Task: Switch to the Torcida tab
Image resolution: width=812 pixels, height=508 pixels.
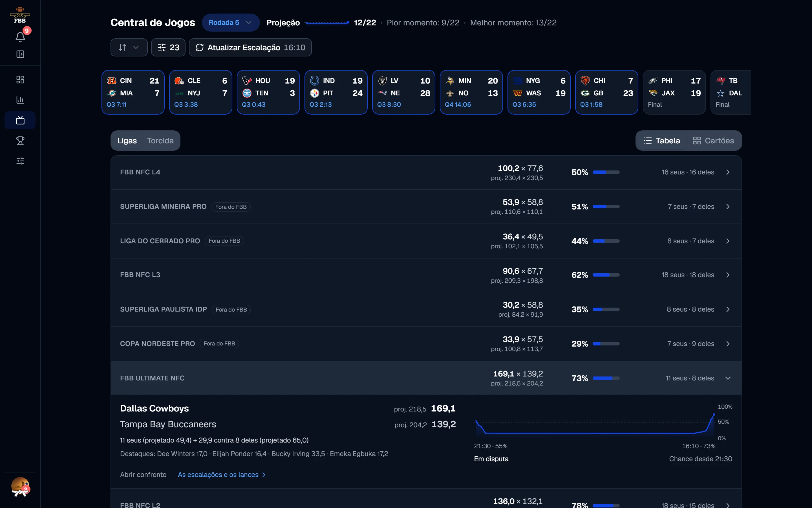Action: (x=160, y=141)
